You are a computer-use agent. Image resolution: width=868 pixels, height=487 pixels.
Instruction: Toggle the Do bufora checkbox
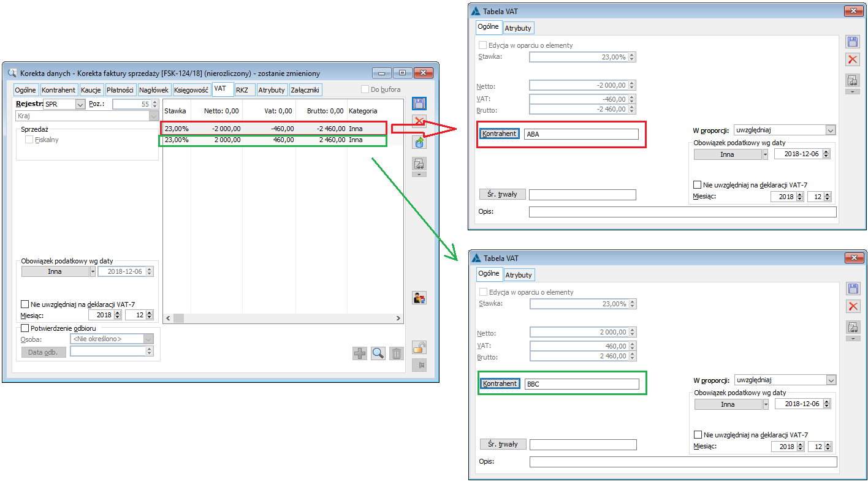tap(365, 89)
